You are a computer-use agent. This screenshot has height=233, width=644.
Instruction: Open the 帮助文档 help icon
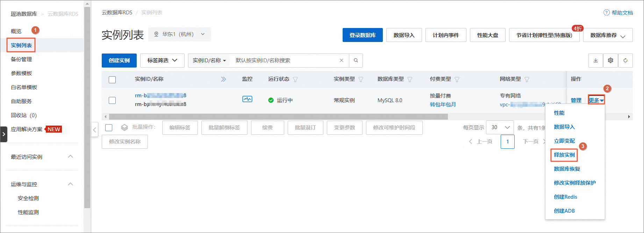tap(607, 13)
